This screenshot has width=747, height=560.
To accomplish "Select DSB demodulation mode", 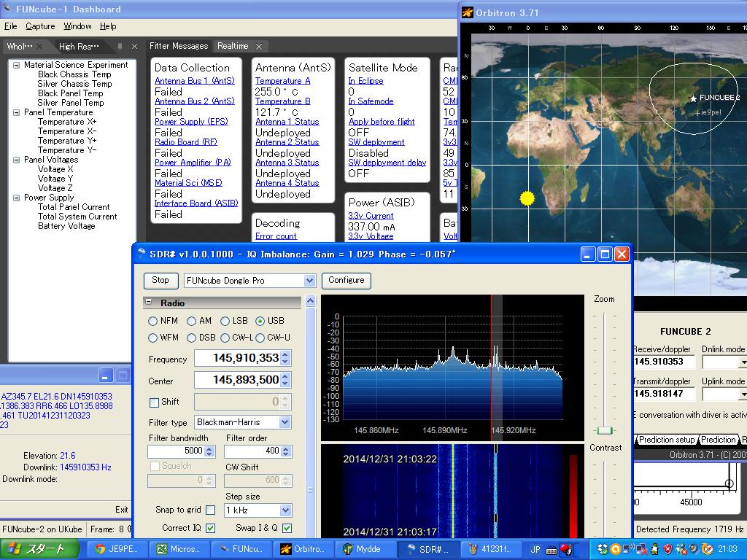I will coord(191,338).
